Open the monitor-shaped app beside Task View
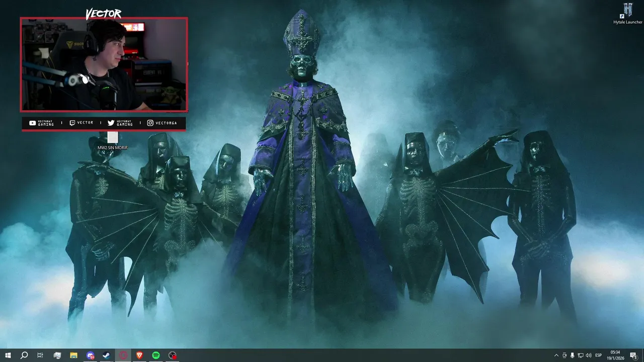The height and width of the screenshot is (362, 644). pyautogui.click(x=57, y=355)
